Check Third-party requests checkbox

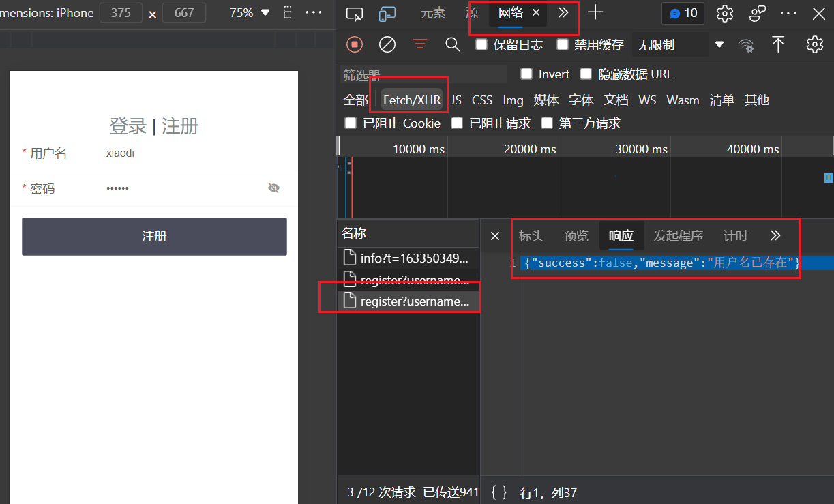pyautogui.click(x=546, y=123)
